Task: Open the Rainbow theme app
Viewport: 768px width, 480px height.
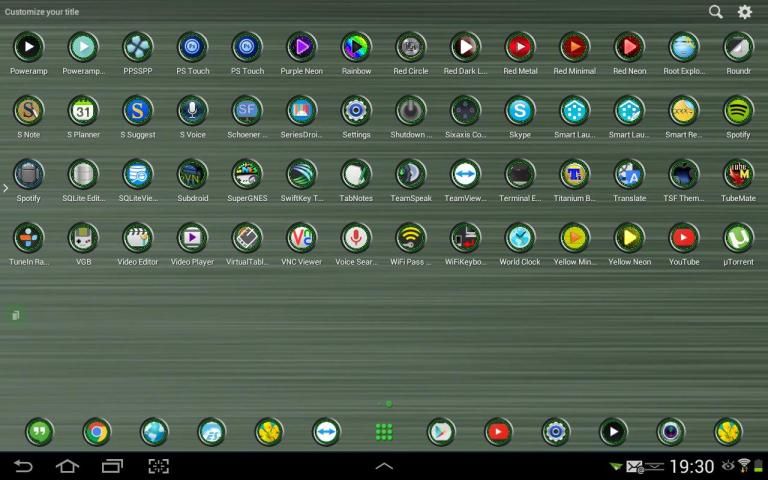Action: point(356,47)
